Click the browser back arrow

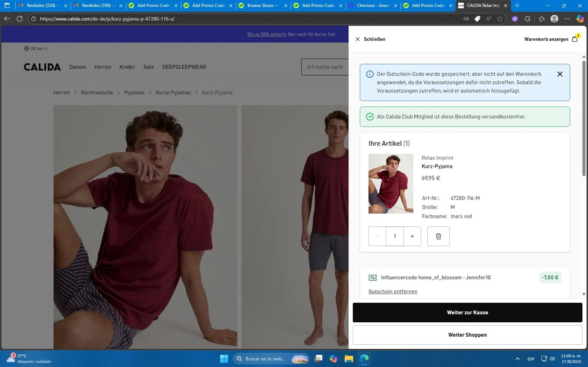[7, 18]
